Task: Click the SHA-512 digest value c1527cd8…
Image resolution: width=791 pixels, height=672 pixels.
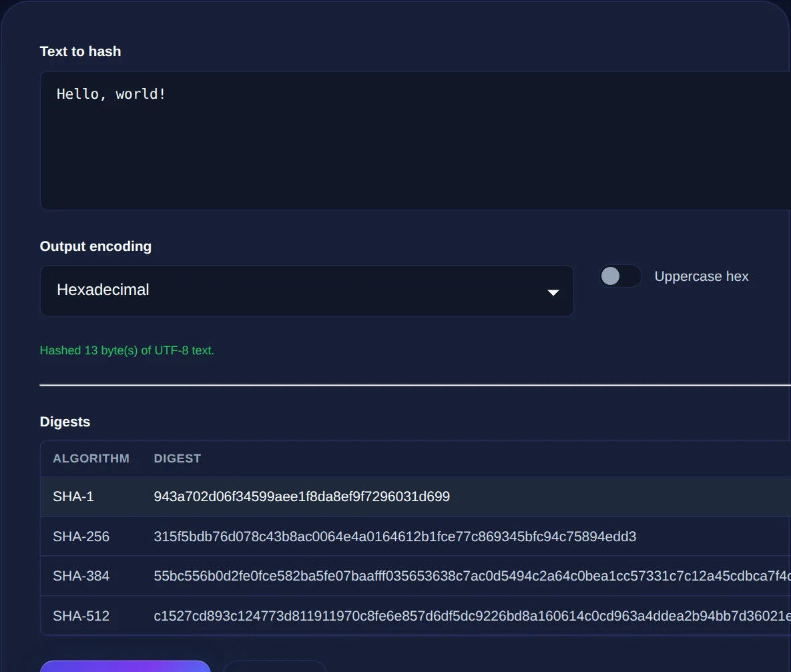Action: [472, 615]
